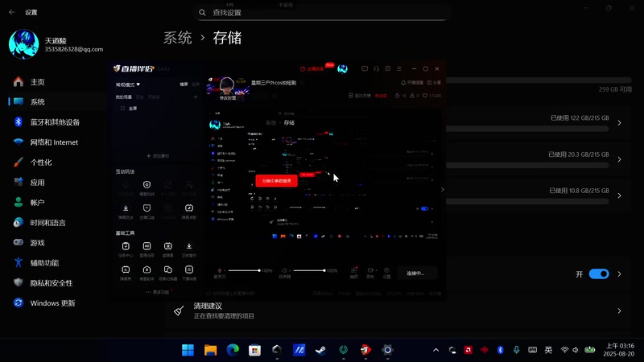Image resolution: width=644 pixels, height=362 pixels.
Task: Expand right-side panel arrow in 直播伴侣
Action: coord(442,189)
